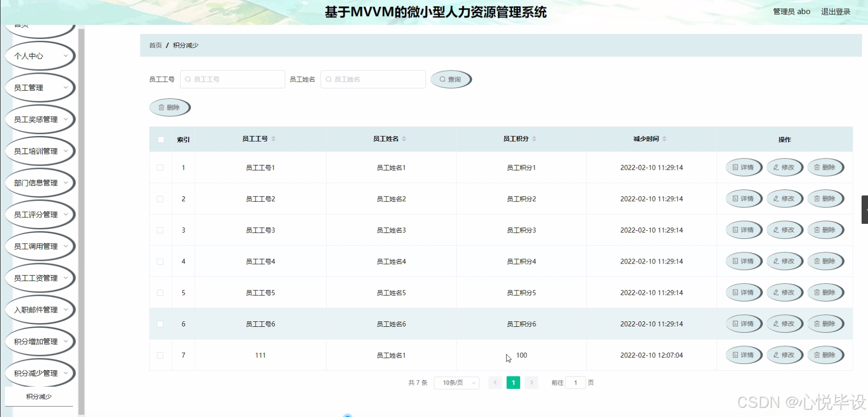Click the magnifier icon inside 查询 button
This screenshot has width=868, height=417.
(x=442, y=79)
